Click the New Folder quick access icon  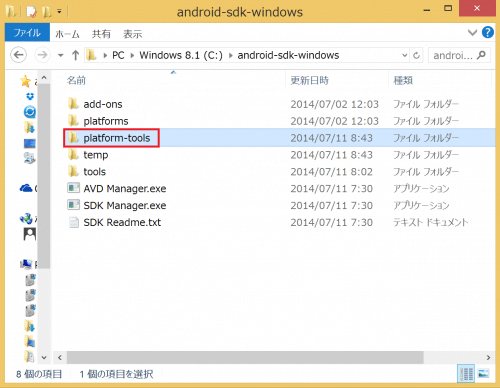tap(47, 12)
